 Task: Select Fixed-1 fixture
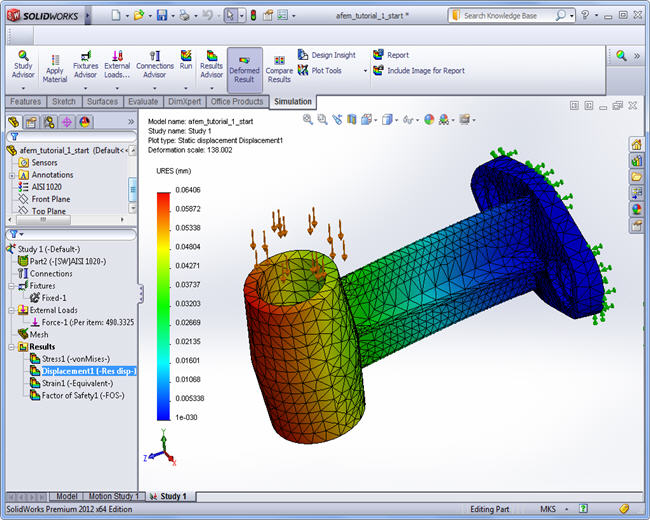[48, 298]
